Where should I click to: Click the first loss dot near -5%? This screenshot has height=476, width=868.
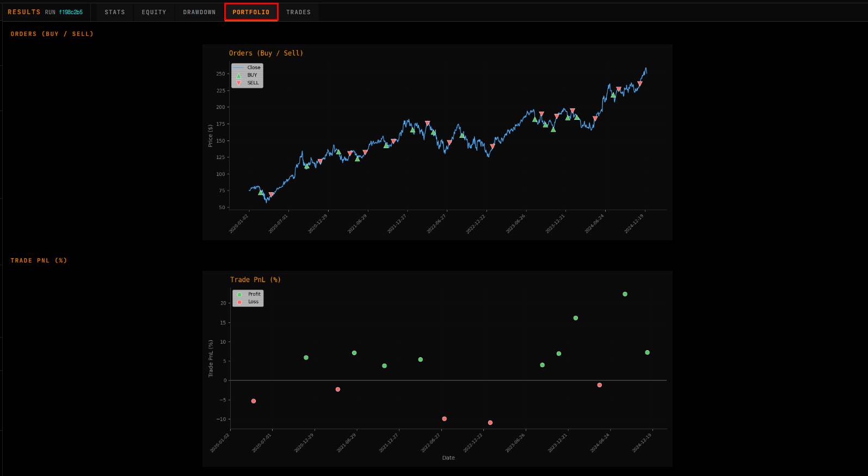[x=254, y=401]
